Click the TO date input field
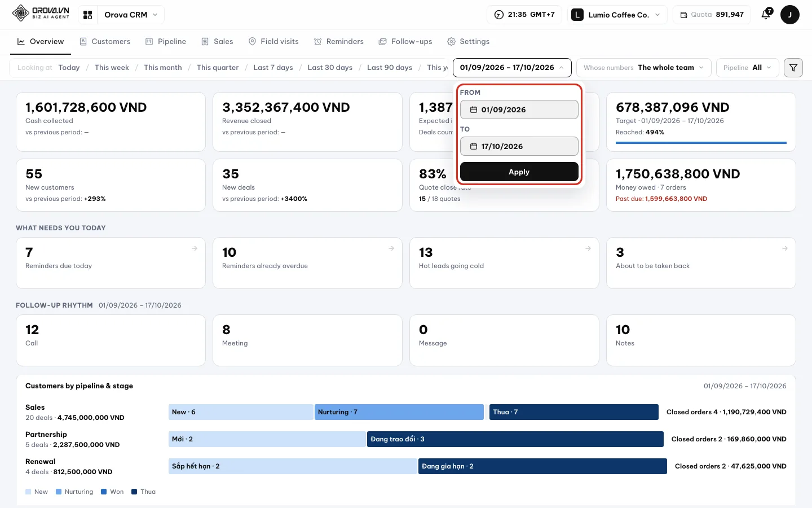The width and height of the screenshot is (812, 508). click(519, 146)
